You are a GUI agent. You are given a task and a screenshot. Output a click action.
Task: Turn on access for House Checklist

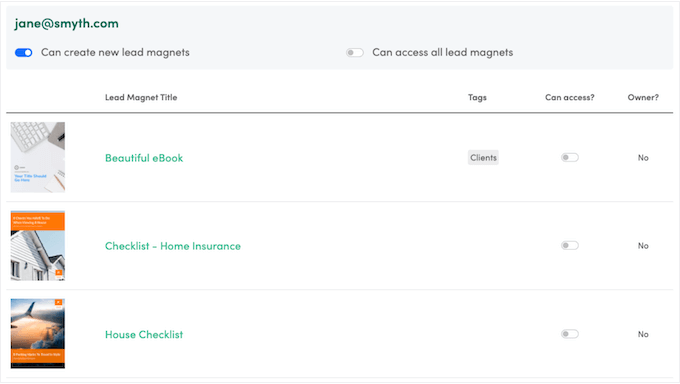point(569,334)
